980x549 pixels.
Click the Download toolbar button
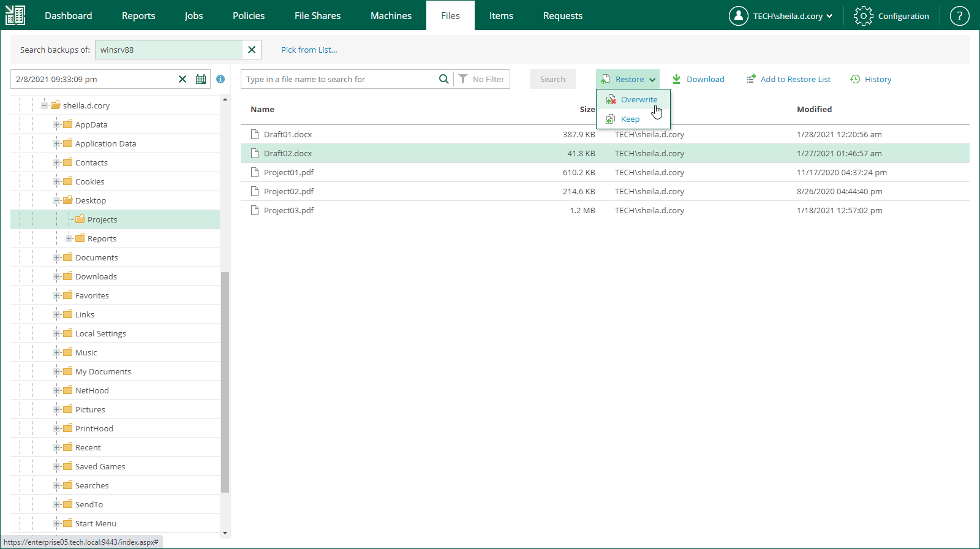pos(698,79)
